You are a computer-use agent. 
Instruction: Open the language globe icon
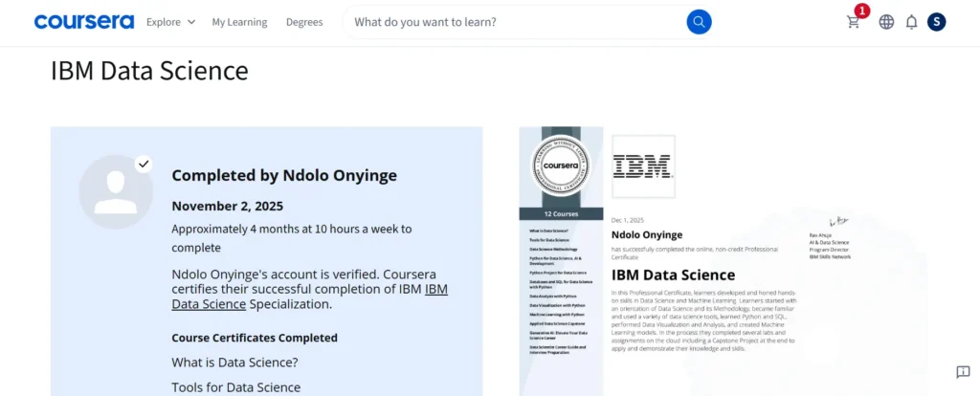pyautogui.click(x=886, y=22)
